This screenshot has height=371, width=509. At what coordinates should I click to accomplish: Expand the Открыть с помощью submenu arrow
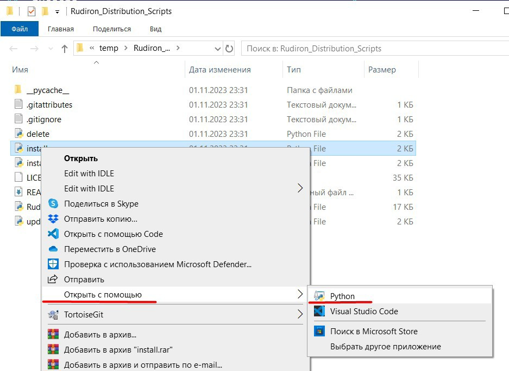[x=300, y=294]
